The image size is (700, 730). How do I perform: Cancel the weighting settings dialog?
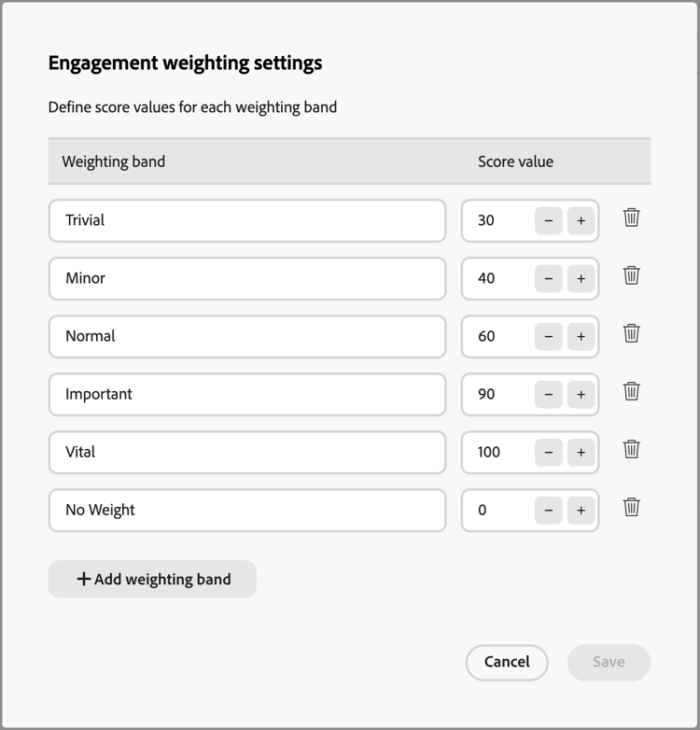point(507,662)
